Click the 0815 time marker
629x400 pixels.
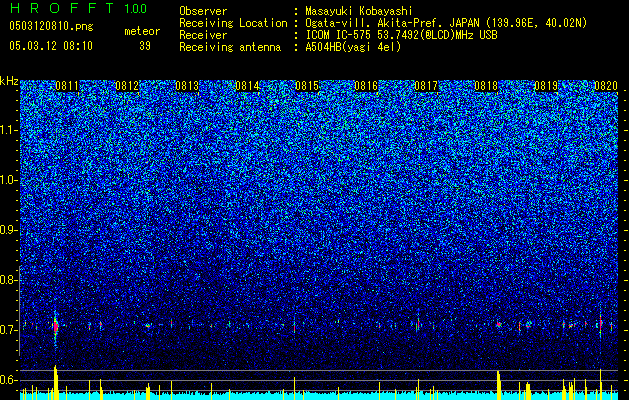306,86
